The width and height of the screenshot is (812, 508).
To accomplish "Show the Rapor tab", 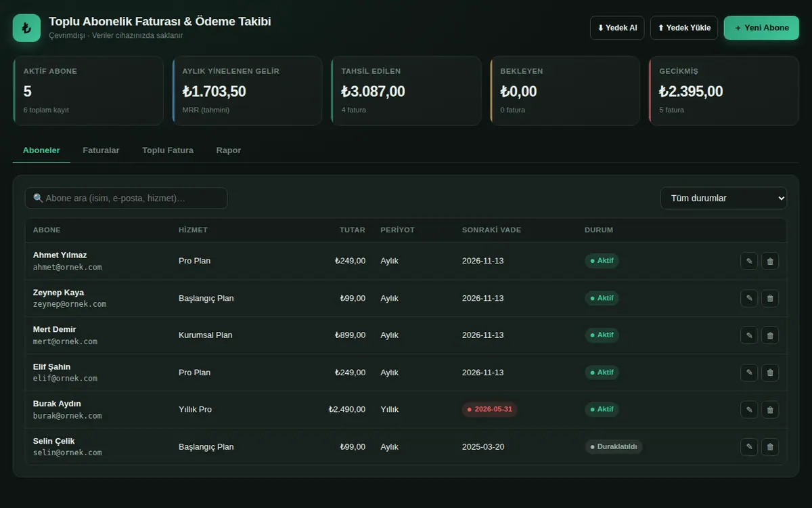I will pos(229,150).
